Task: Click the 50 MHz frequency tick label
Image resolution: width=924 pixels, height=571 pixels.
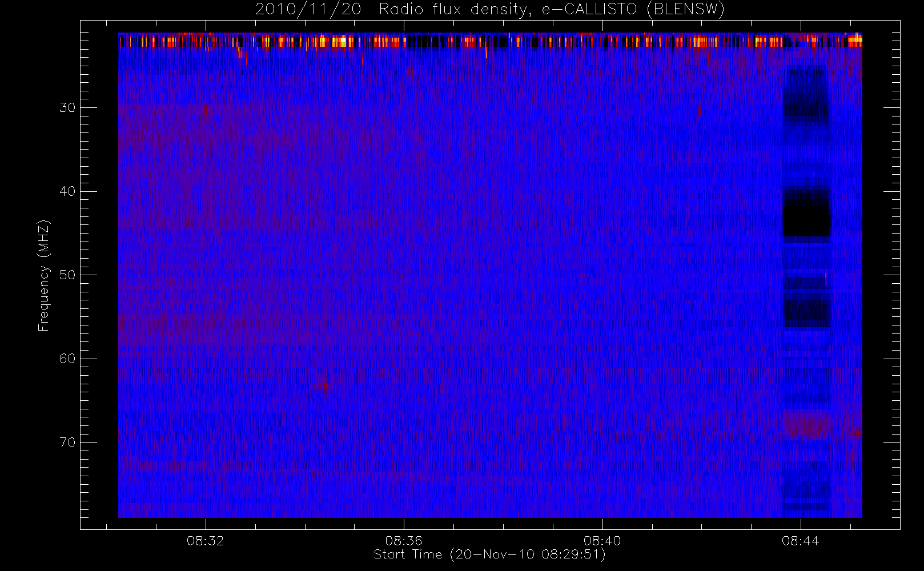Action: 67,275
